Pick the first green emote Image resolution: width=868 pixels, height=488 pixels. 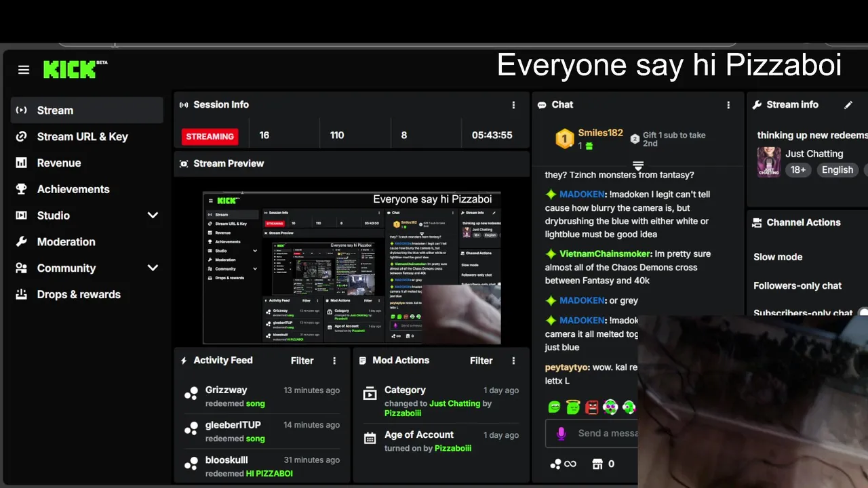coord(554,407)
